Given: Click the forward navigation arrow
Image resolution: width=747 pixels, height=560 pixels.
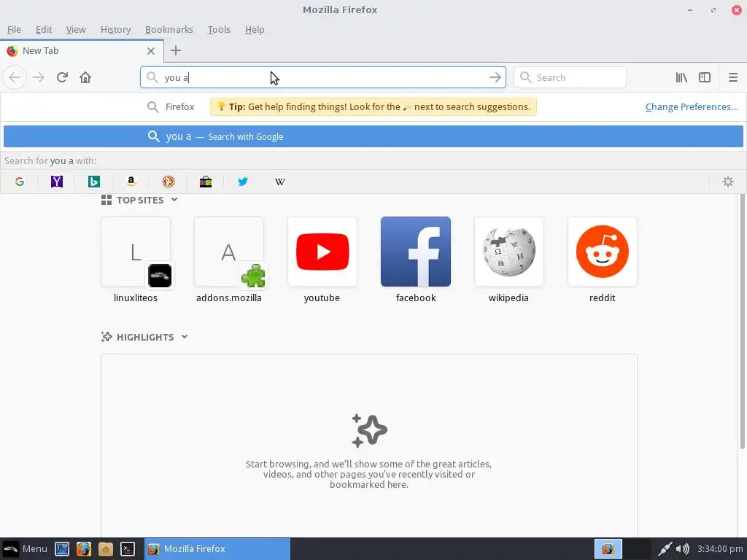Looking at the screenshot, I should coord(39,77).
